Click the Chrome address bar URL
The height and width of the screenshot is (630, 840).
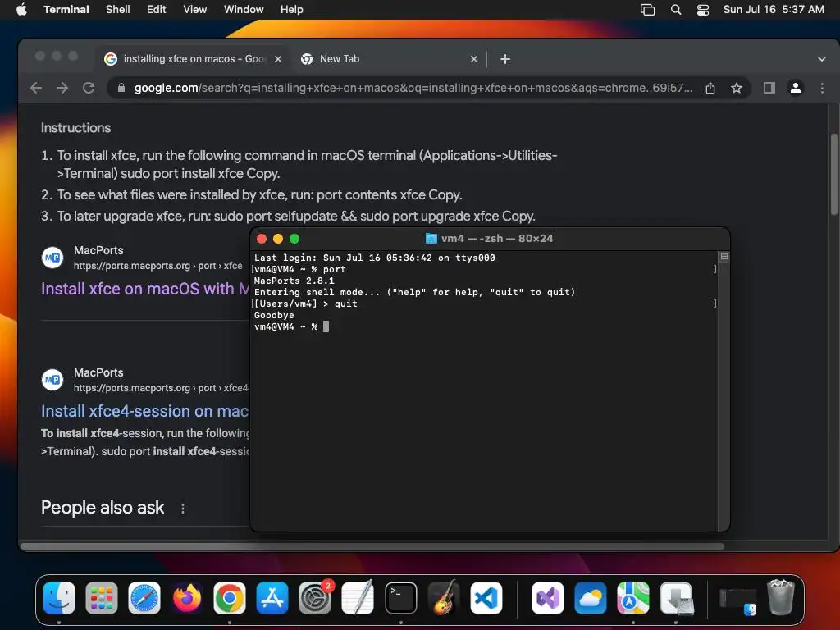point(413,88)
